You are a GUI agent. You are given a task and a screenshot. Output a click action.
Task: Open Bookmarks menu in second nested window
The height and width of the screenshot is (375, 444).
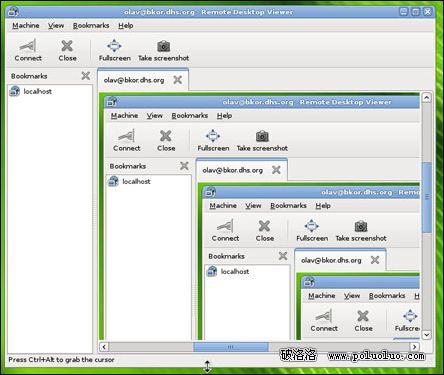tap(190, 115)
